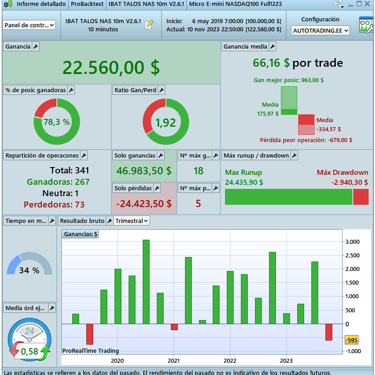The image size is (375, 375).
Task: Click wrench beside Nº máx g... panel
Action: click(216, 155)
